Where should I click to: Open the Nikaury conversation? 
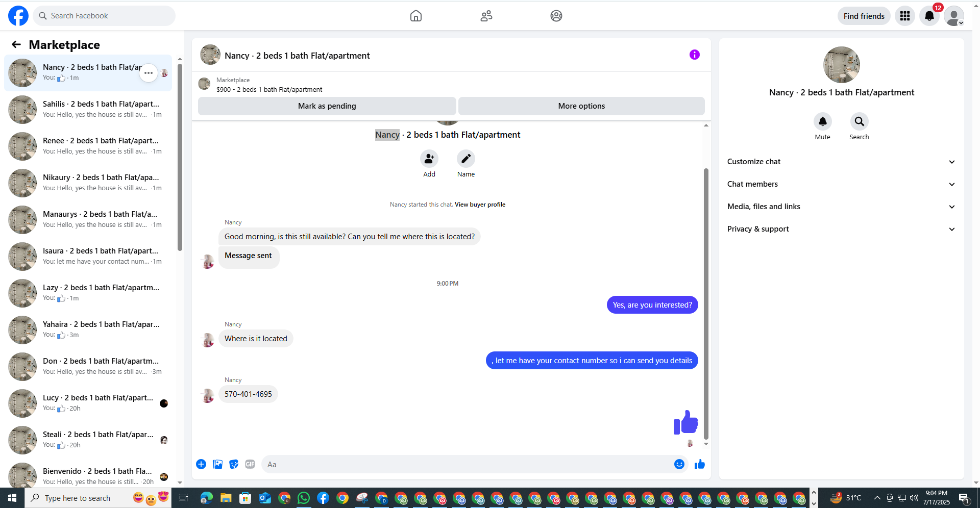click(88, 183)
